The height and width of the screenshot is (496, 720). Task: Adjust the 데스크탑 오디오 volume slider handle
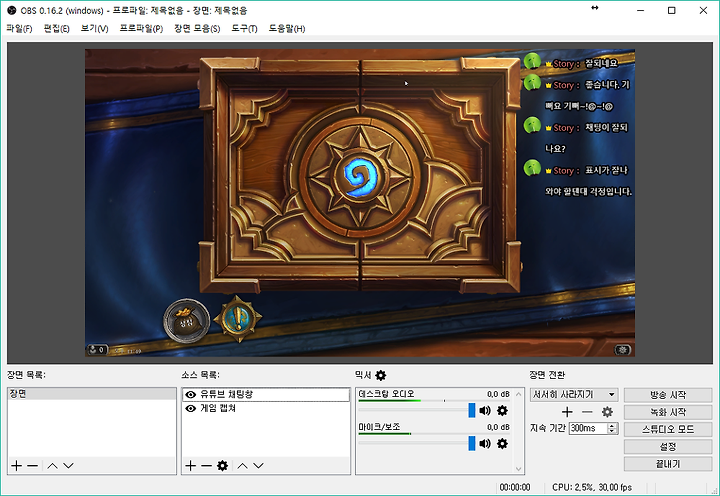tap(472, 410)
